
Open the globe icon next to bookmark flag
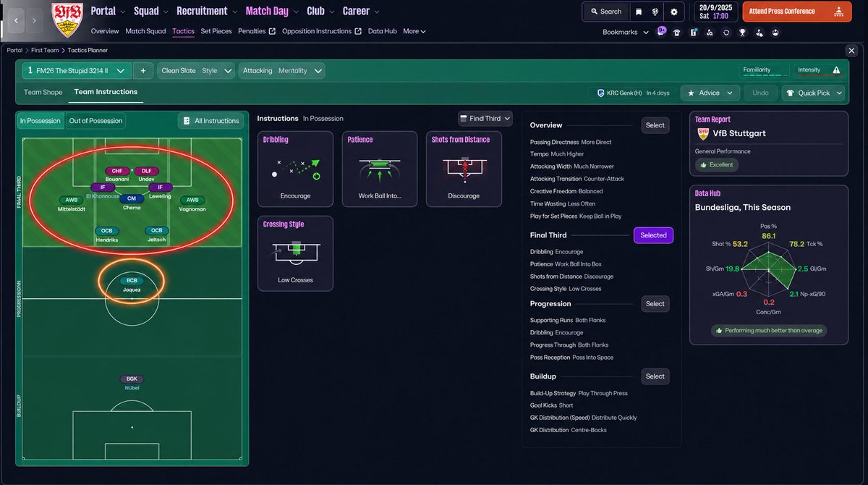click(x=655, y=12)
